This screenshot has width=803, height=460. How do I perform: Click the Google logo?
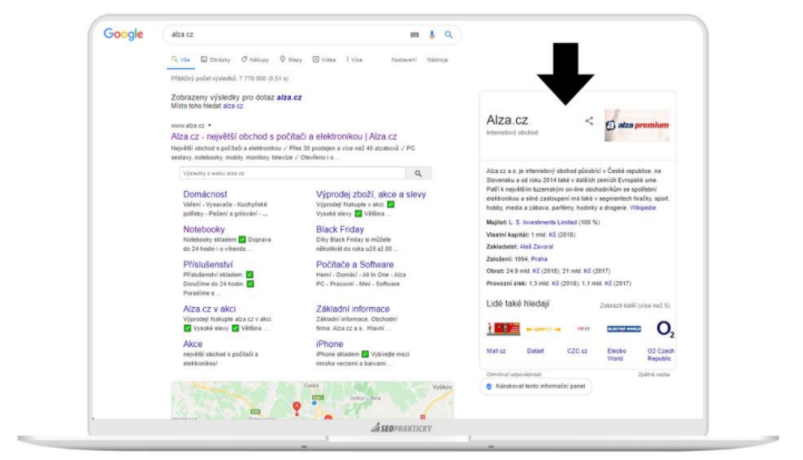tap(123, 34)
